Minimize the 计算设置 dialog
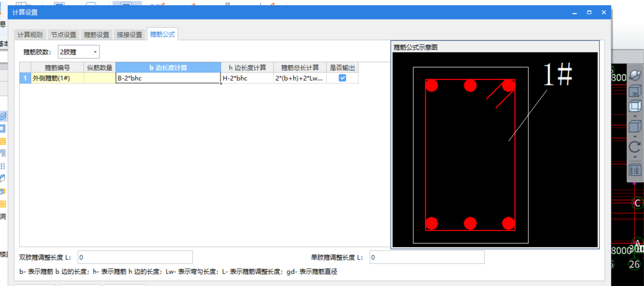The width and height of the screenshot is (644, 286). [x=575, y=13]
